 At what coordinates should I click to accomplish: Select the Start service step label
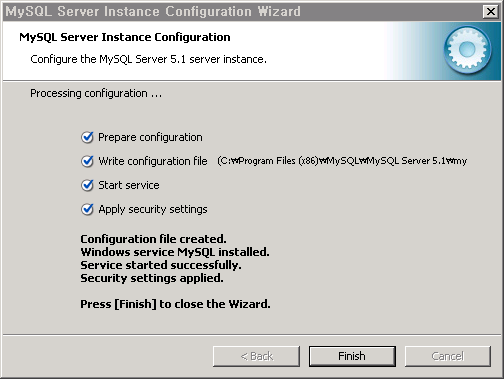click(129, 185)
